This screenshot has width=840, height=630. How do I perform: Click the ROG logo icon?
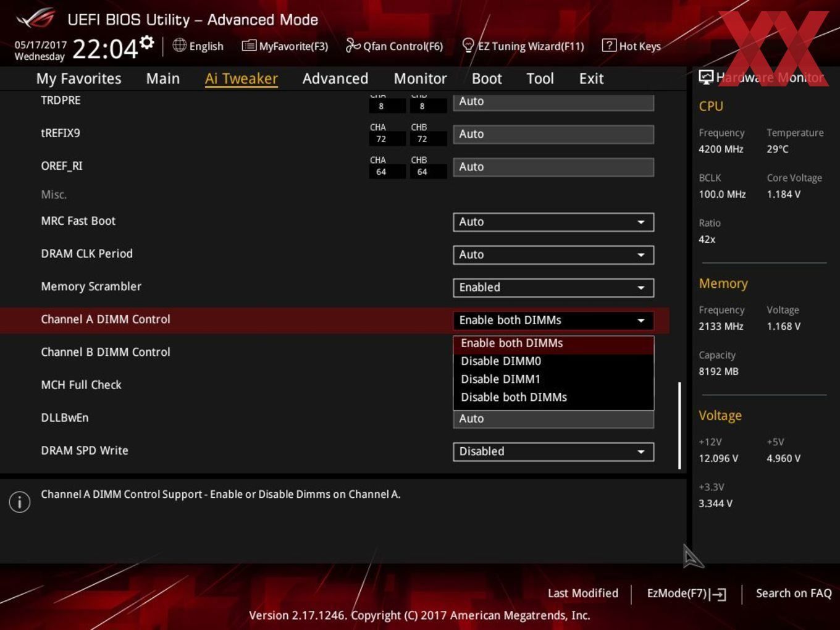coord(36,19)
